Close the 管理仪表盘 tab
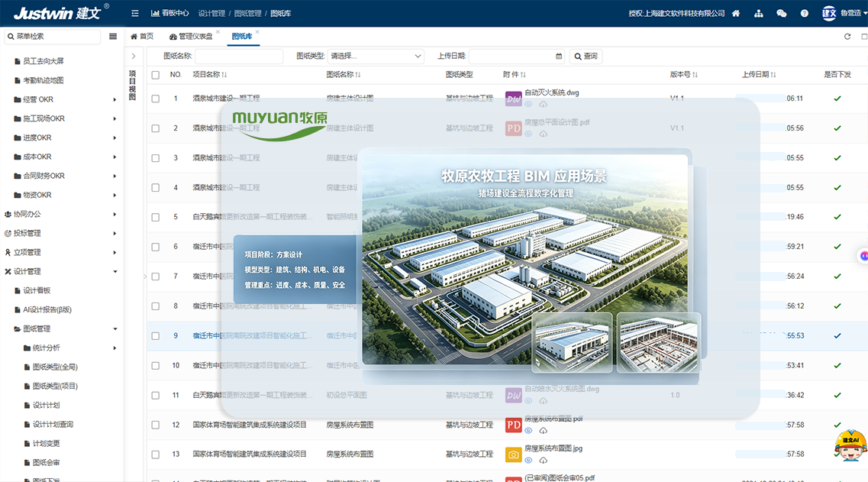 218,31
